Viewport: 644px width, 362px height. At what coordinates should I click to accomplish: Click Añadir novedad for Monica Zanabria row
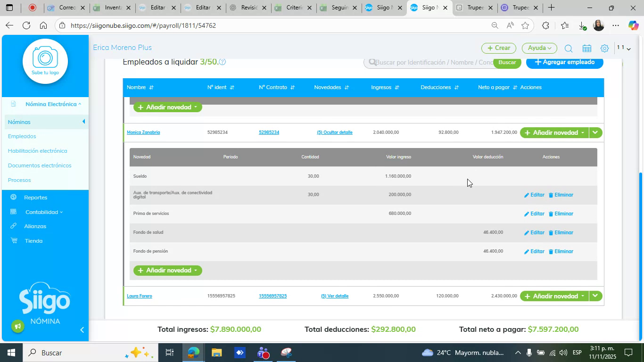(554, 133)
